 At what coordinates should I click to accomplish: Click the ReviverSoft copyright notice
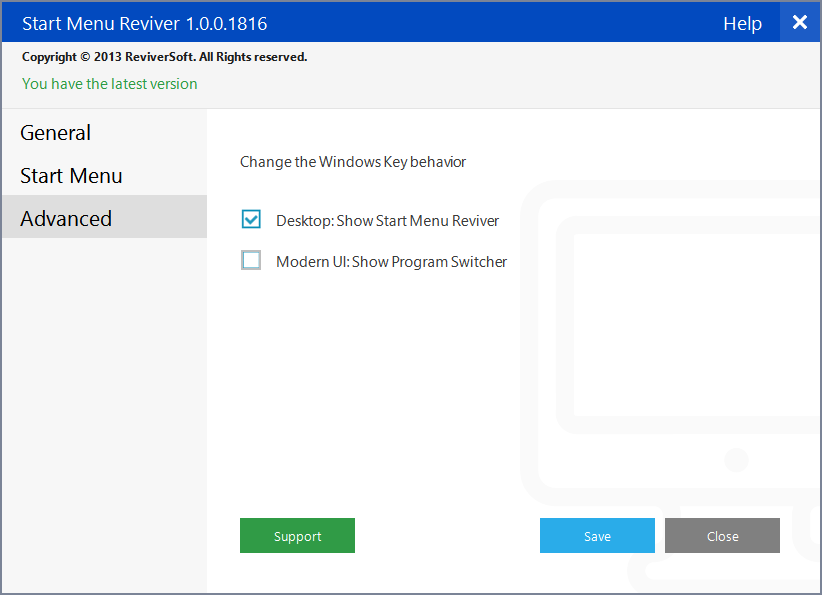coord(165,57)
